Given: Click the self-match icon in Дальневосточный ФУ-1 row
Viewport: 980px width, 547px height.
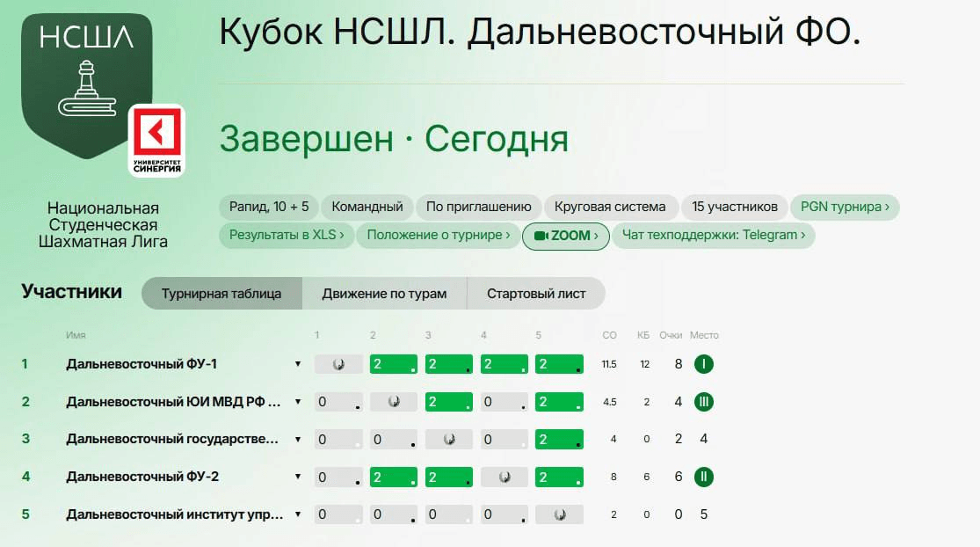Looking at the screenshot, I should [338, 364].
